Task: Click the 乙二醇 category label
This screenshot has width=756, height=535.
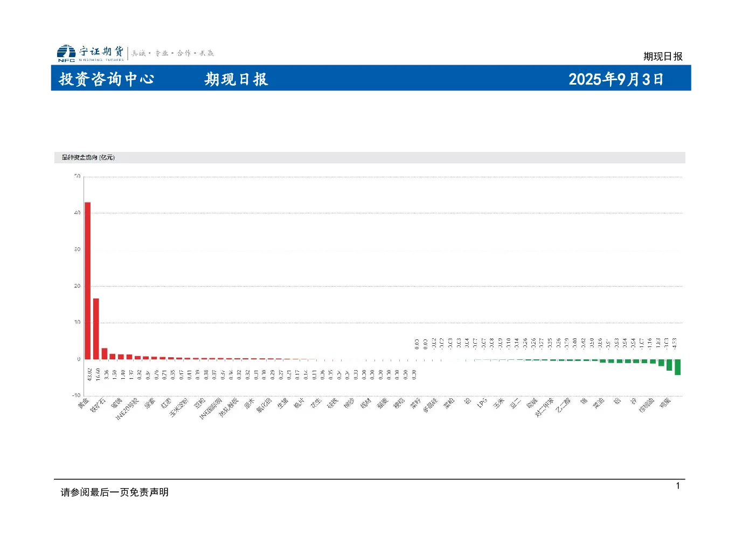Action: click(x=563, y=405)
